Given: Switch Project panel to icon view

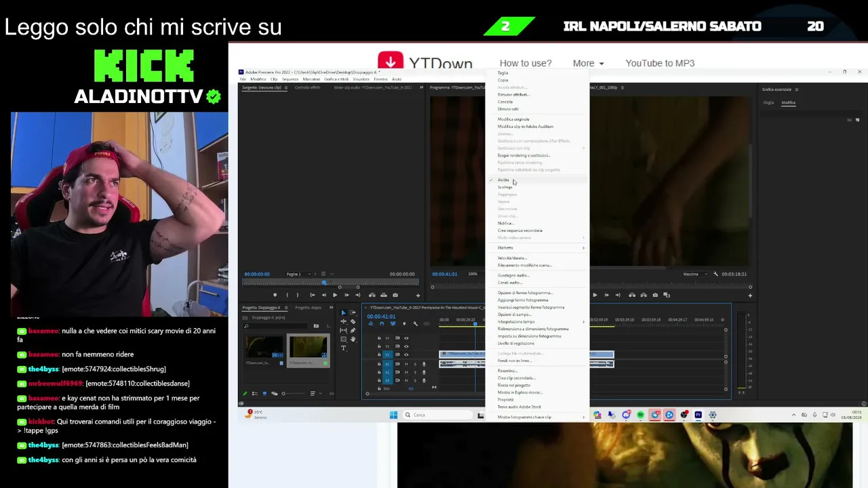Looking at the screenshot, I should click(x=263, y=393).
